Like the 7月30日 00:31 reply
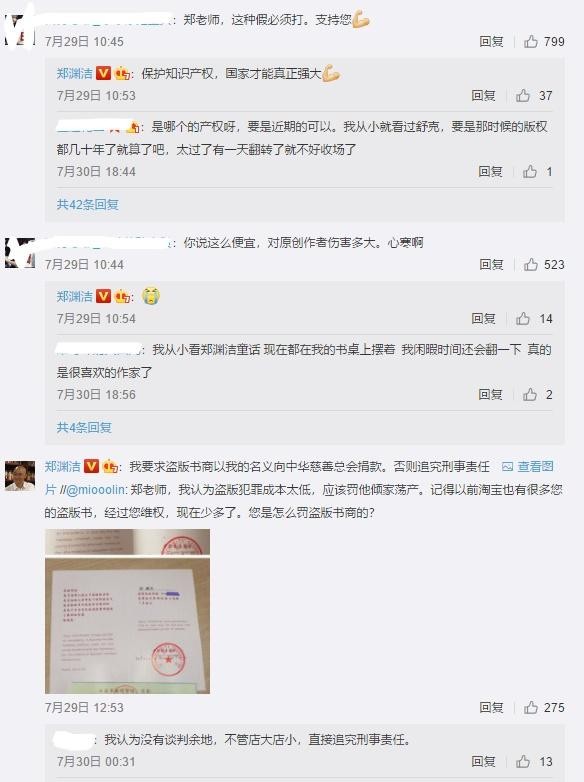The height and width of the screenshot is (782, 584). pos(523,762)
